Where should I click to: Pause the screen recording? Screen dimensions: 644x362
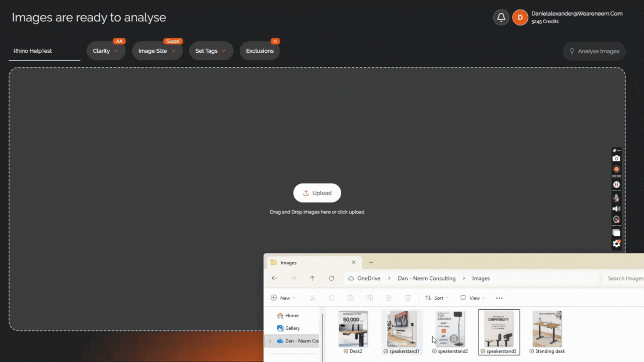[x=616, y=185]
